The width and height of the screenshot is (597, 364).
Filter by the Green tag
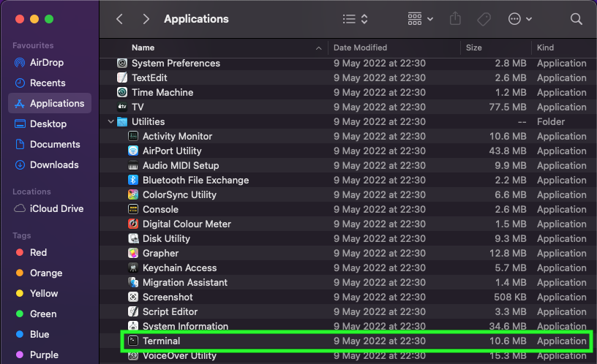(42, 314)
